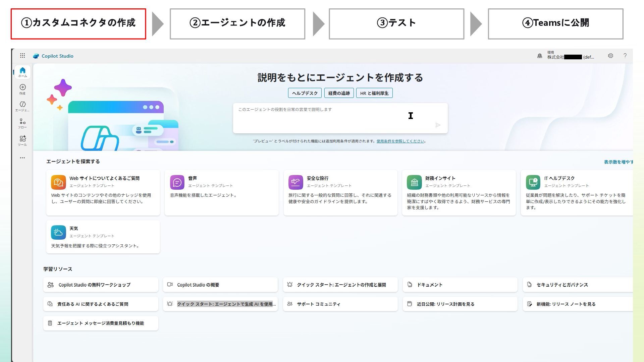Click the 株式会社 environment name
Image resolution: width=644 pixels, height=362 pixels.
[x=571, y=57]
